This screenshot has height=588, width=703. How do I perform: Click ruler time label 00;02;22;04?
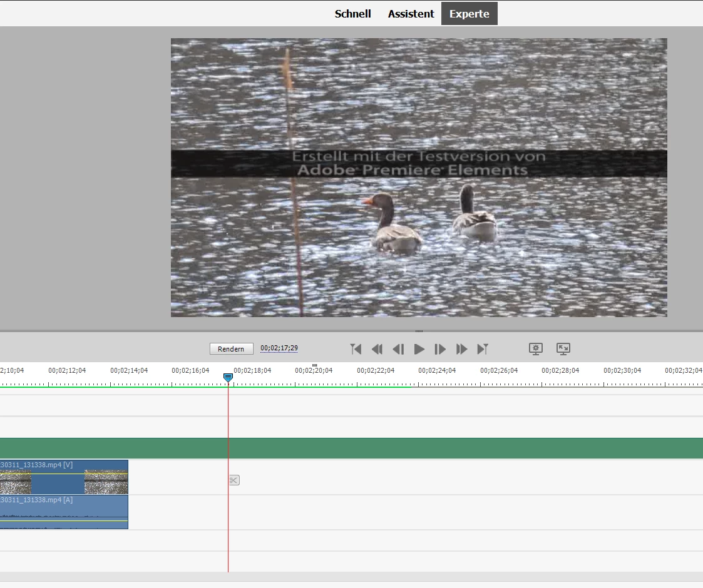pyautogui.click(x=376, y=371)
